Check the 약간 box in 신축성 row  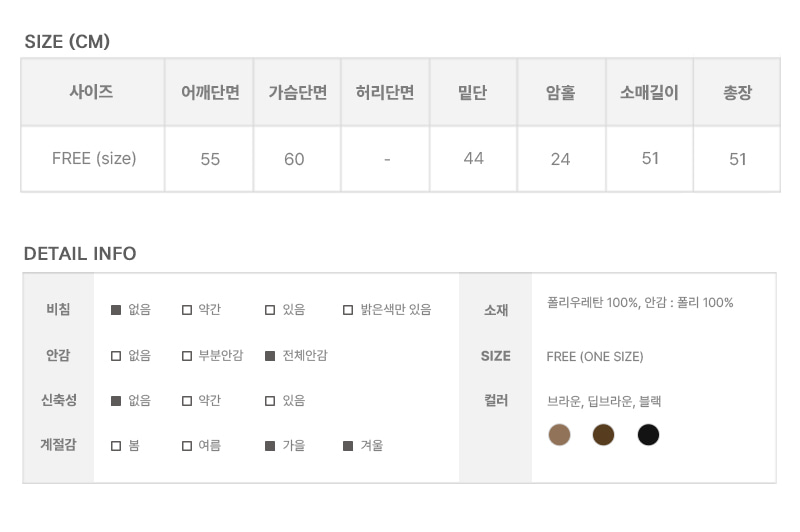pos(187,401)
